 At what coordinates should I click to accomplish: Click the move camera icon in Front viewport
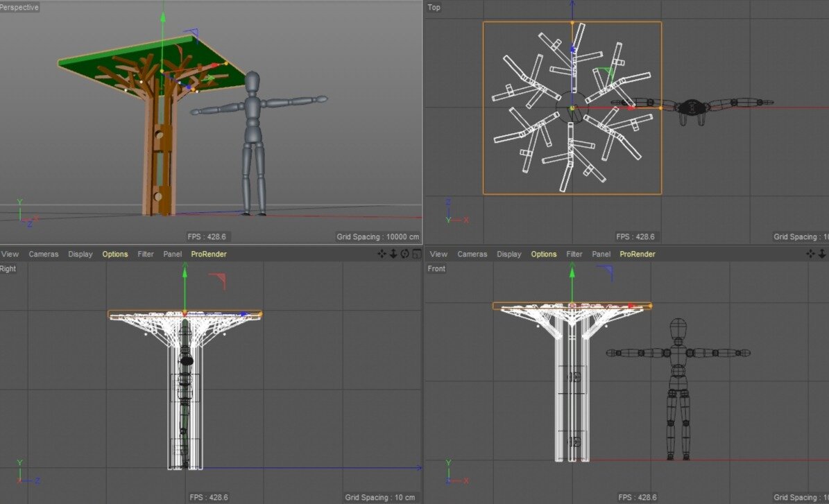coord(810,254)
